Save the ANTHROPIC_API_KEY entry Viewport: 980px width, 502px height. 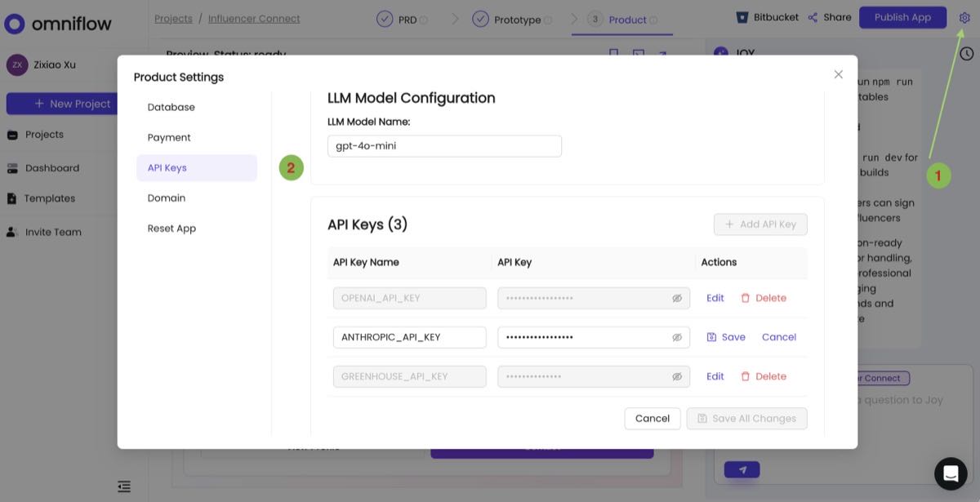pos(726,336)
